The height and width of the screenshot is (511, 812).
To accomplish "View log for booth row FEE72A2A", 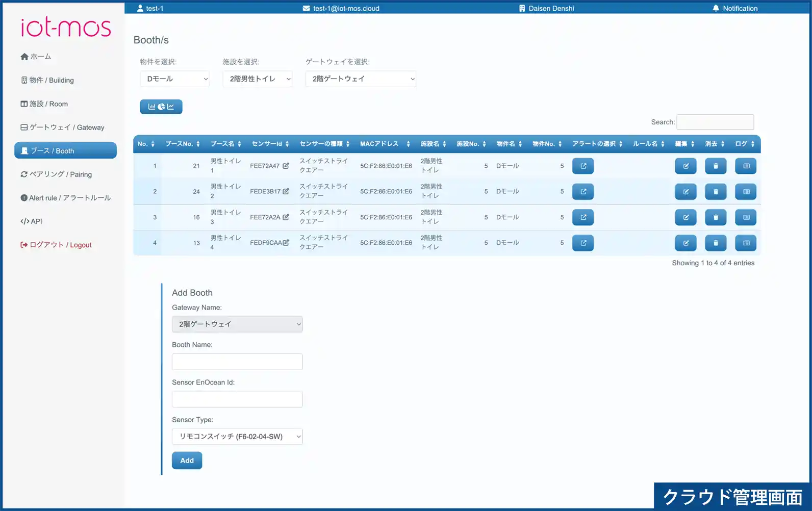I will (x=746, y=217).
